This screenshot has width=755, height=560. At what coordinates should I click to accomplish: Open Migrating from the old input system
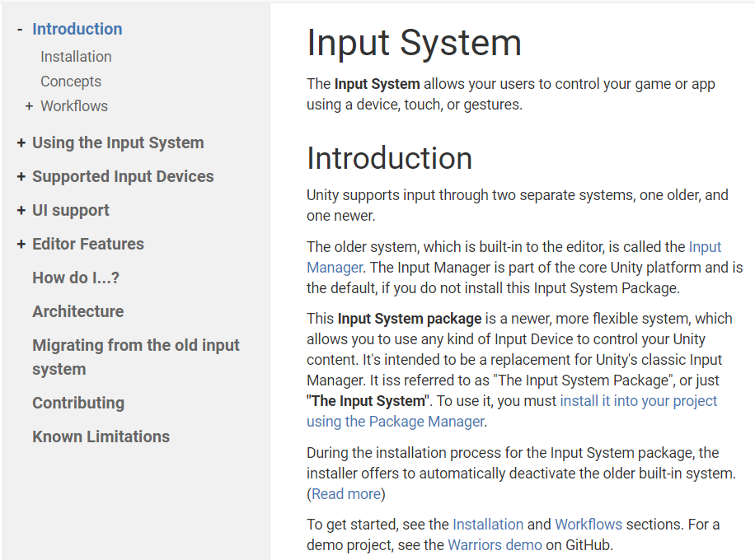(x=136, y=357)
